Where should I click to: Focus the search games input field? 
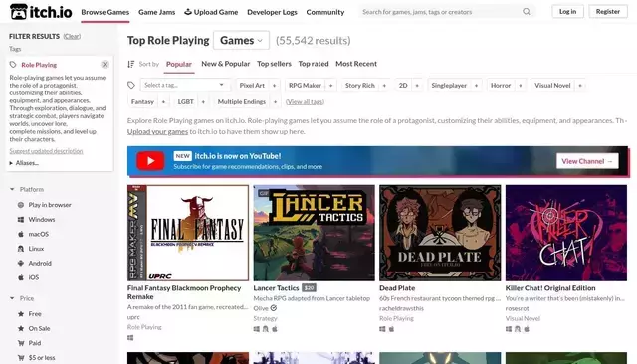coord(441,12)
